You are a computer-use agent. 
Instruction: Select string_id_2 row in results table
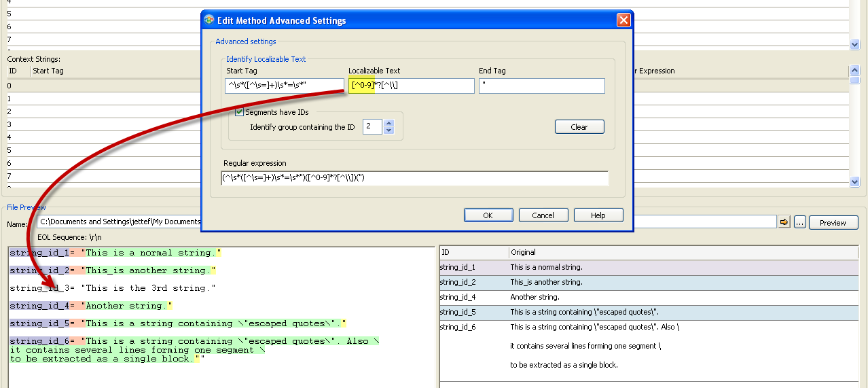649,282
